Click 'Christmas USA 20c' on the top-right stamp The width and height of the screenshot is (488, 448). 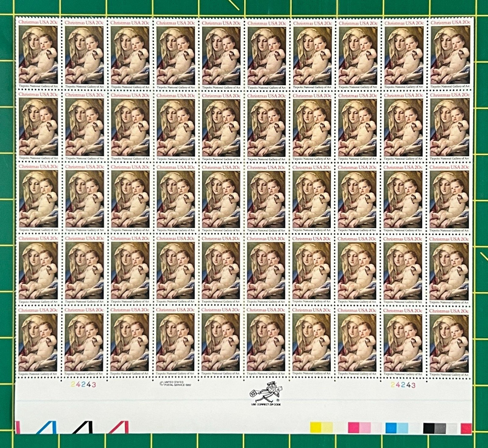(x=450, y=22)
